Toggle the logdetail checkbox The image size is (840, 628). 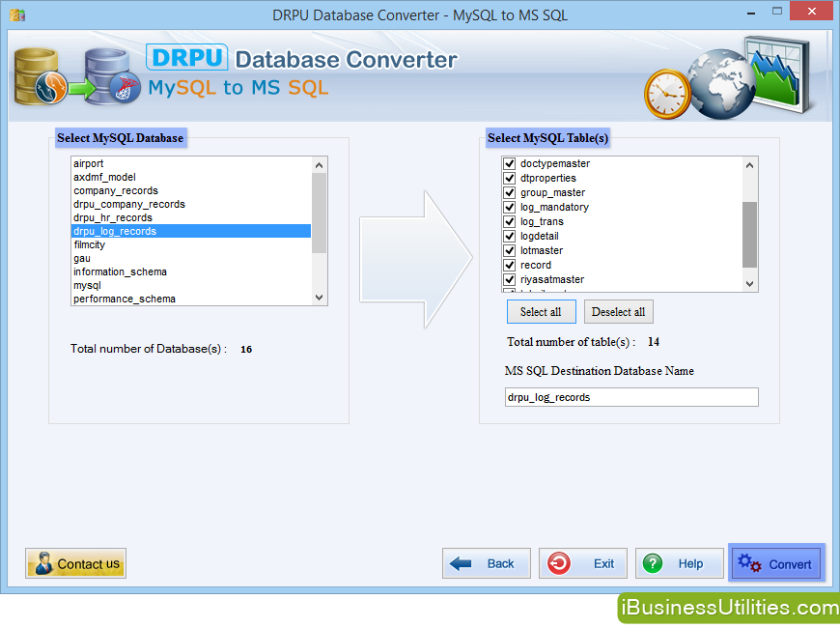[x=510, y=236]
